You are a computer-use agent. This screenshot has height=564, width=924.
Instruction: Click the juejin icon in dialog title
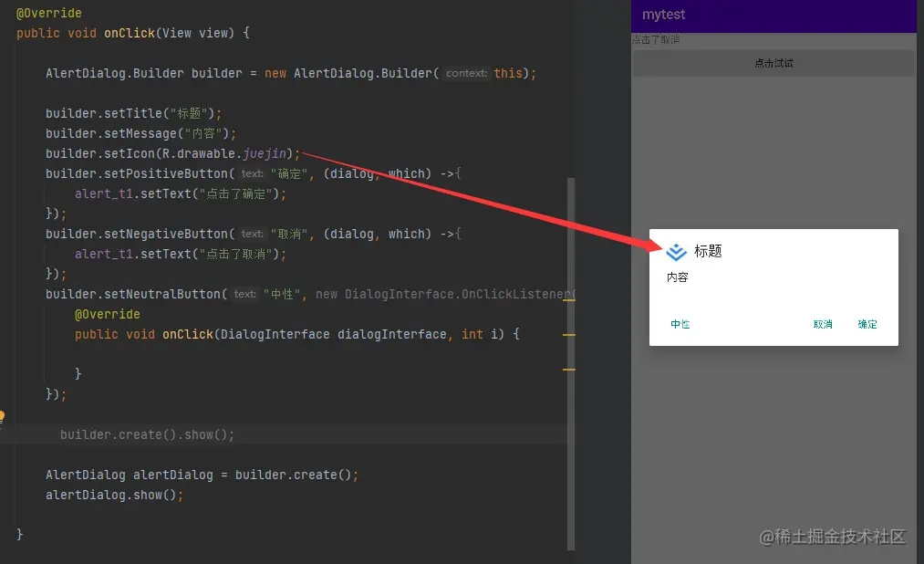click(676, 252)
